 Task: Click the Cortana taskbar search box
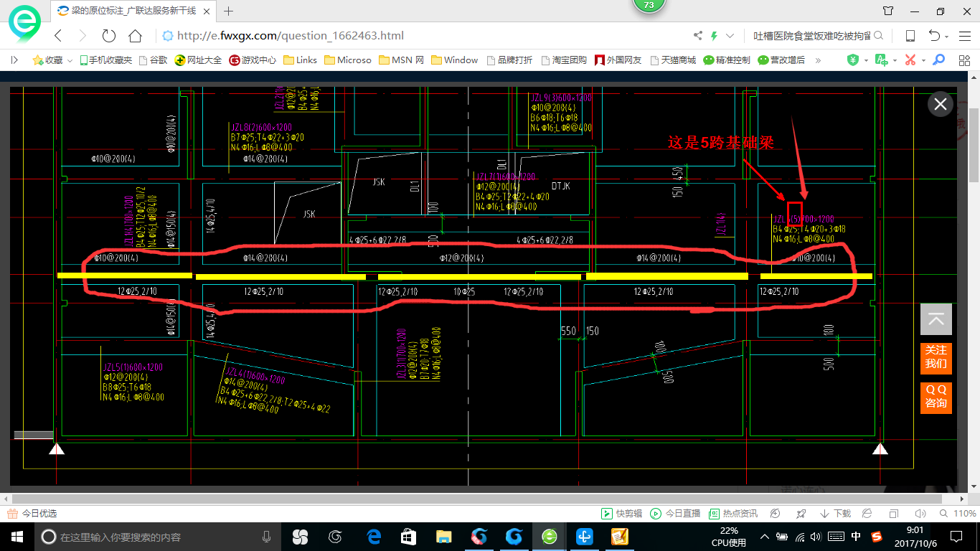pos(157,536)
